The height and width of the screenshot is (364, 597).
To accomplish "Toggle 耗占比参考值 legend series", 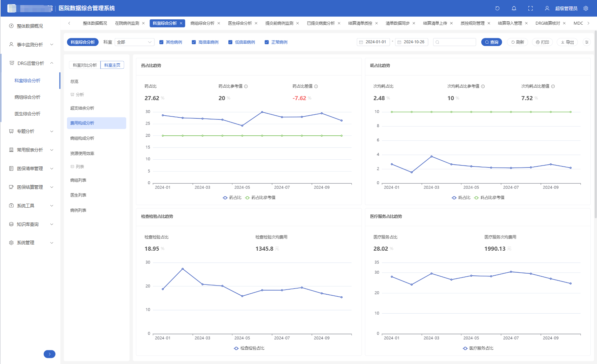I will coord(489,198).
